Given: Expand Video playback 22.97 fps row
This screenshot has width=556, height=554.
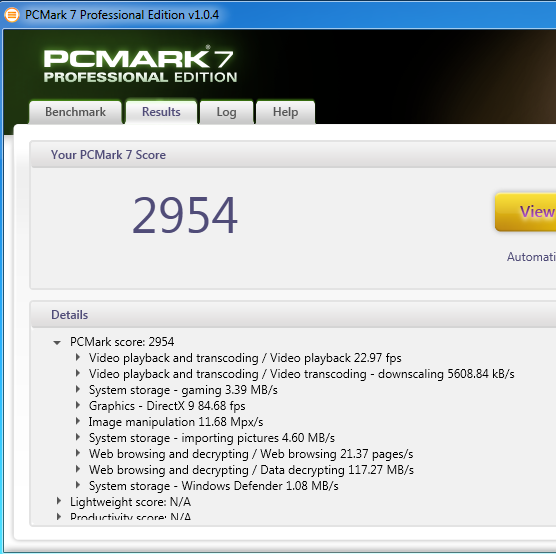Looking at the screenshot, I should click(x=78, y=357).
